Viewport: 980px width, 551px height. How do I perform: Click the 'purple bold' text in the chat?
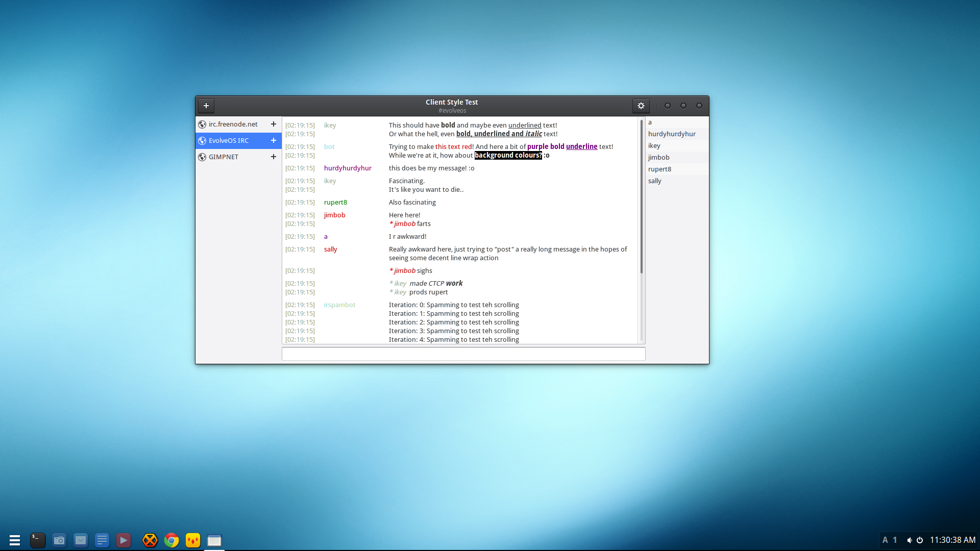coord(546,147)
